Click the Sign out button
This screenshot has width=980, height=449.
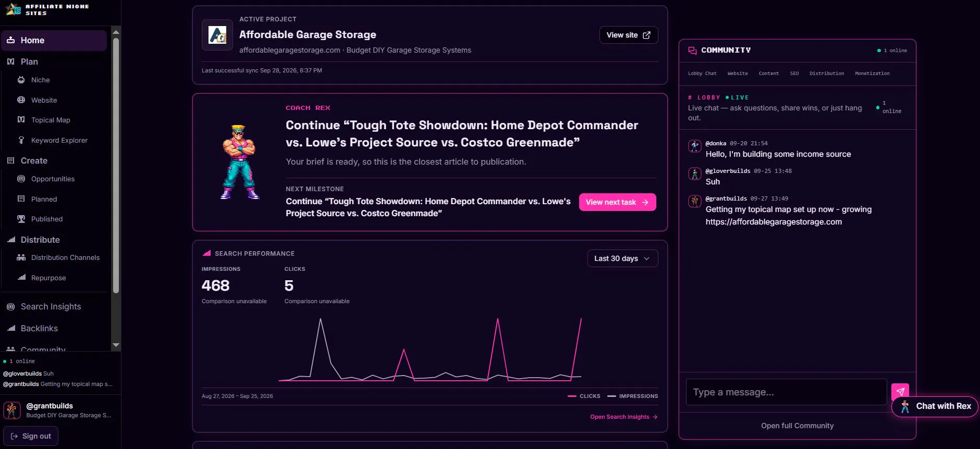coord(31,436)
